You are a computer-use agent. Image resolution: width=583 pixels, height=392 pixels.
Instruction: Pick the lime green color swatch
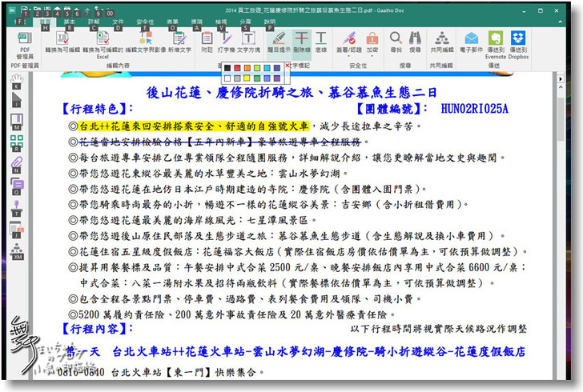[257, 68]
